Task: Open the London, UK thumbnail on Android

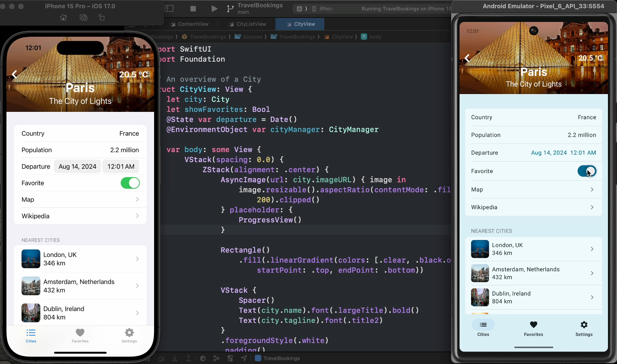Action: [x=480, y=249]
